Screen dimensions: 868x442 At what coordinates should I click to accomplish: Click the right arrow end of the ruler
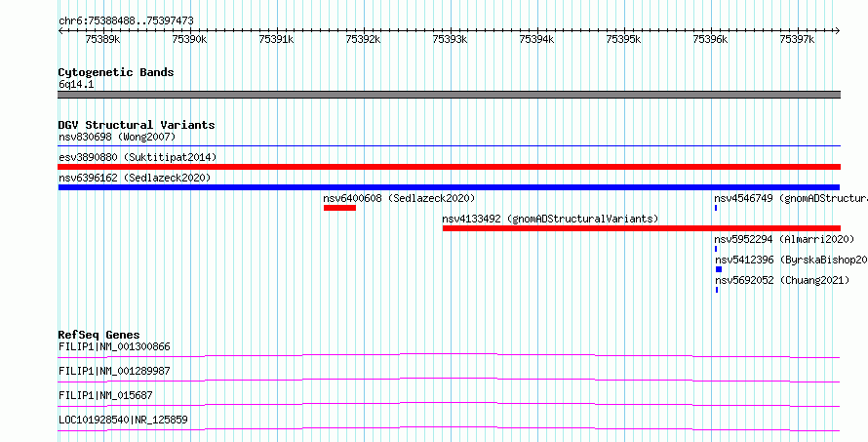[x=837, y=30]
